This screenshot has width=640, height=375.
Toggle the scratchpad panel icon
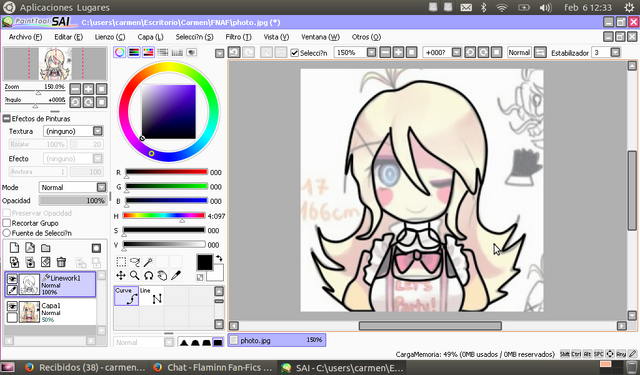tap(191, 52)
